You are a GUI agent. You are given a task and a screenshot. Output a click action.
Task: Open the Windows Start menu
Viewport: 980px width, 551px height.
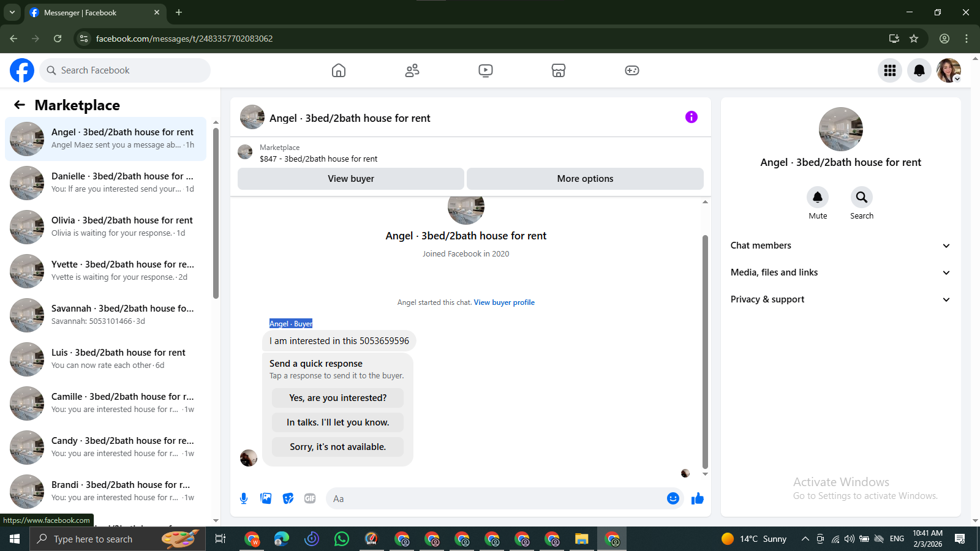click(x=15, y=539)
